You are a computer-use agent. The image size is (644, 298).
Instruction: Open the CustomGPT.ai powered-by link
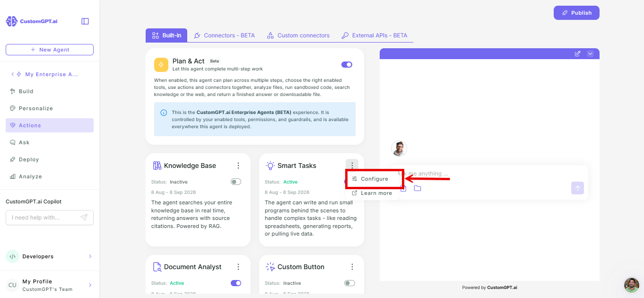coord(502,288)
